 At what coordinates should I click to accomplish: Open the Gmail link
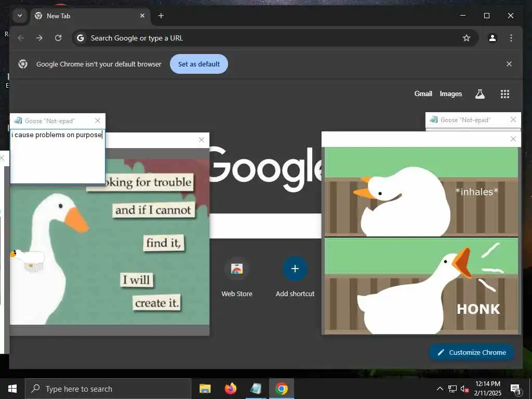pyautogui.click(x=423, y=94)
